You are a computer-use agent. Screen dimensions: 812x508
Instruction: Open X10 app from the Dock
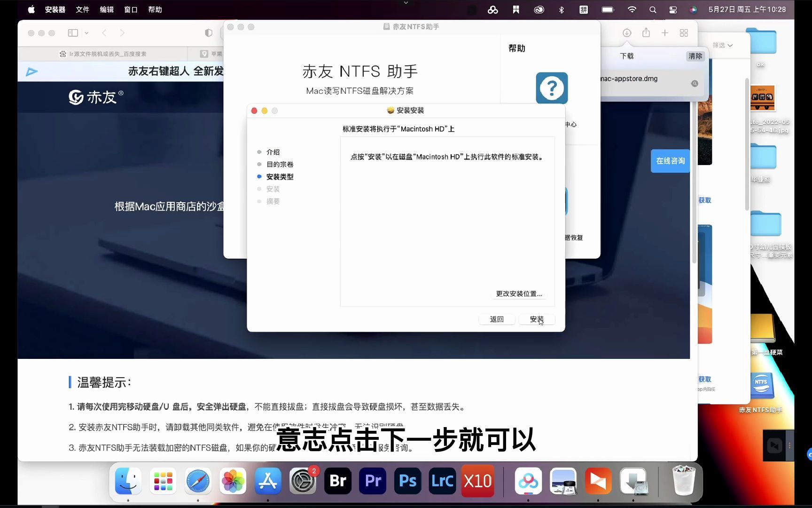477,481
